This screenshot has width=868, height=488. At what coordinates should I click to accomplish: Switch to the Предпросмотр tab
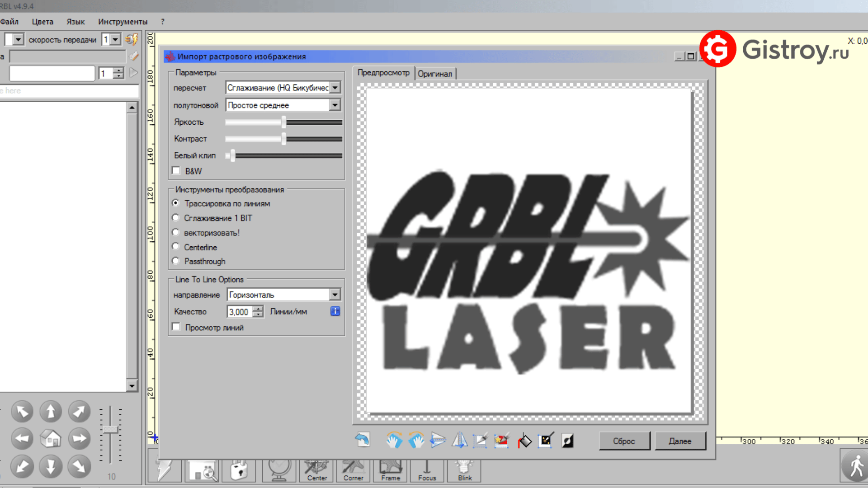click(x=383, y=73)
